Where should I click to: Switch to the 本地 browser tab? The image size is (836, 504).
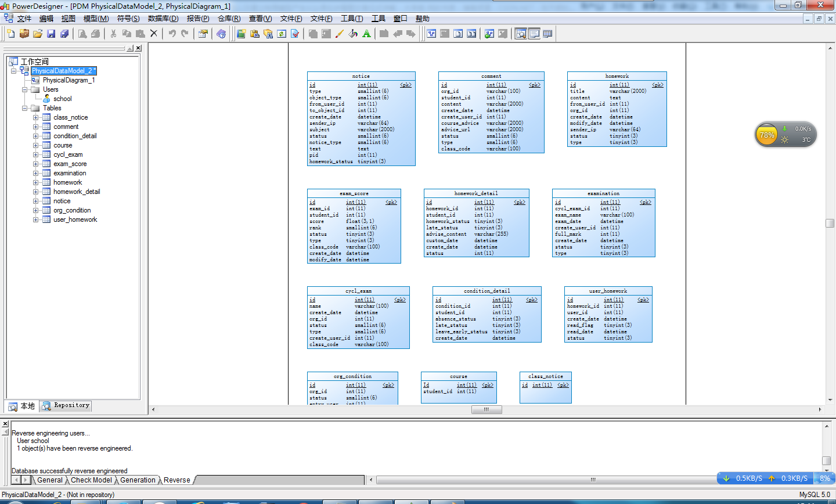[21, 406]
